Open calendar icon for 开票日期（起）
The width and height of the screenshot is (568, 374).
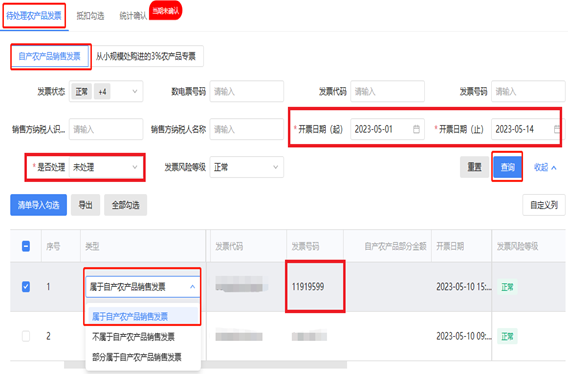(x=416, y=129)
